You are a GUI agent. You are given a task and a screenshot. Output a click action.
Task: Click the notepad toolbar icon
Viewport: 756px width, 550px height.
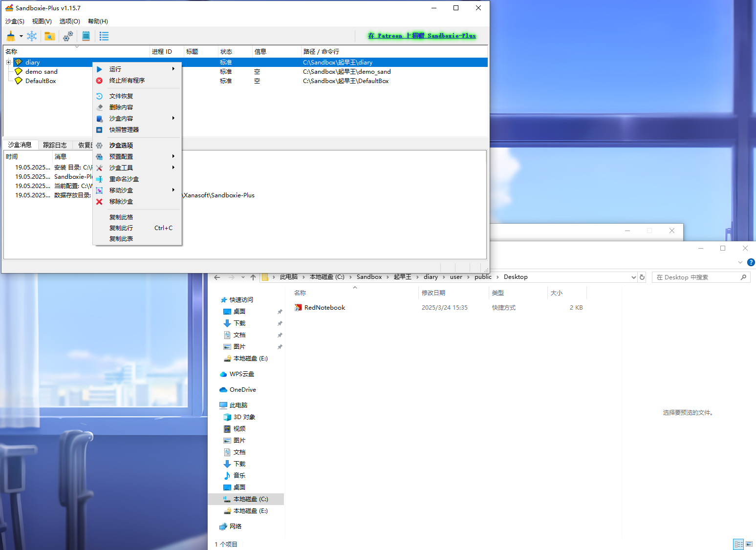coord(86,36)
